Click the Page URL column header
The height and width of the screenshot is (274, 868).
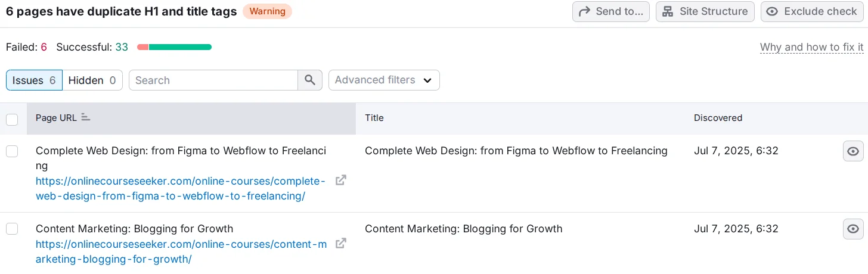(x=191, y=118)
